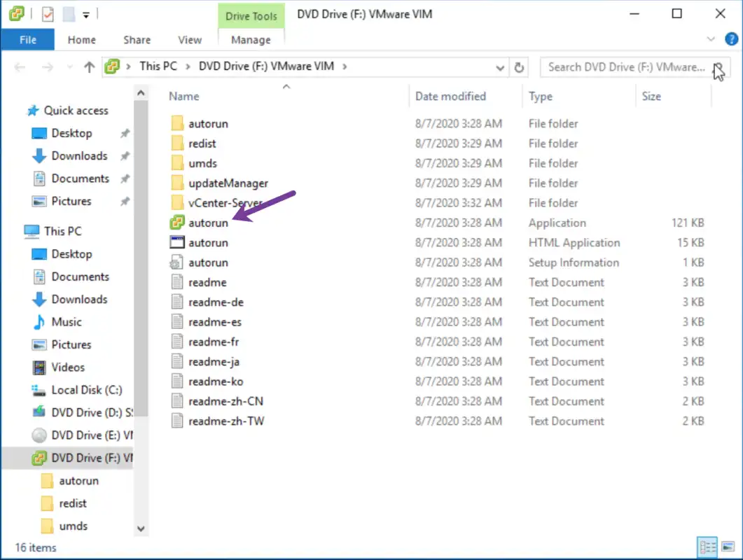Select the autorun Setup Information icon
Image resolution: width=743 pixels, height=560 pixels.
click(x=176, y=262)
